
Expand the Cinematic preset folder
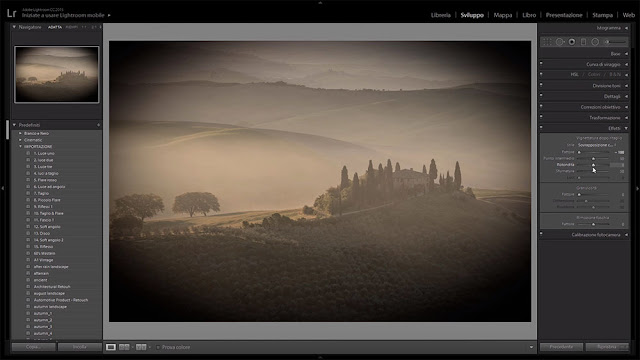click(x=20, y=140)
